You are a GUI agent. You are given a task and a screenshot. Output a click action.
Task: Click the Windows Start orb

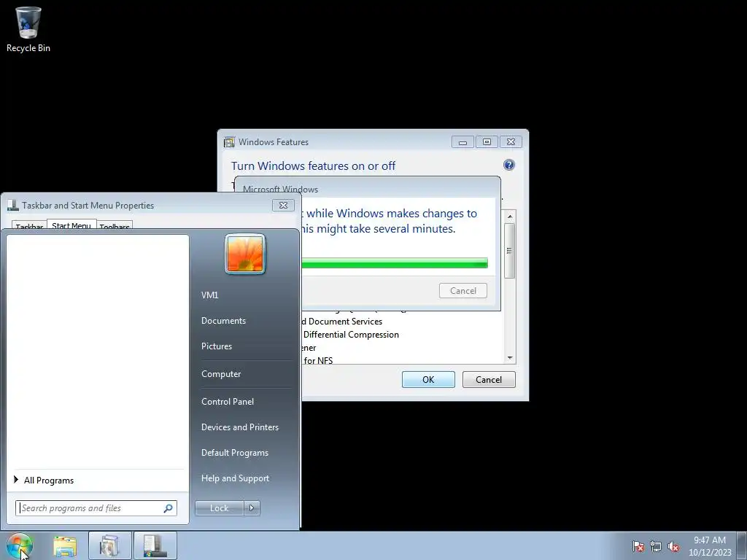point(20,545)
